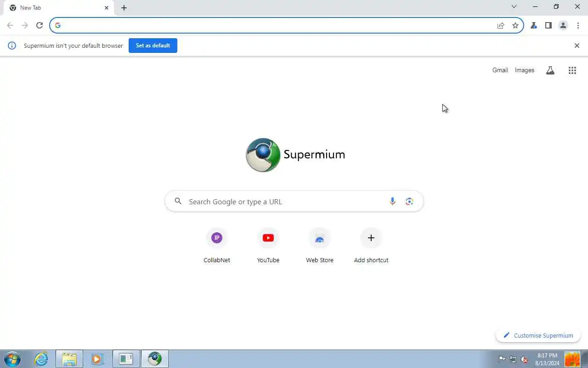Open the taskbar app left of Supermium
This screenshot has height=368, width=588.
pyautogui.click(x=126, y=359)
